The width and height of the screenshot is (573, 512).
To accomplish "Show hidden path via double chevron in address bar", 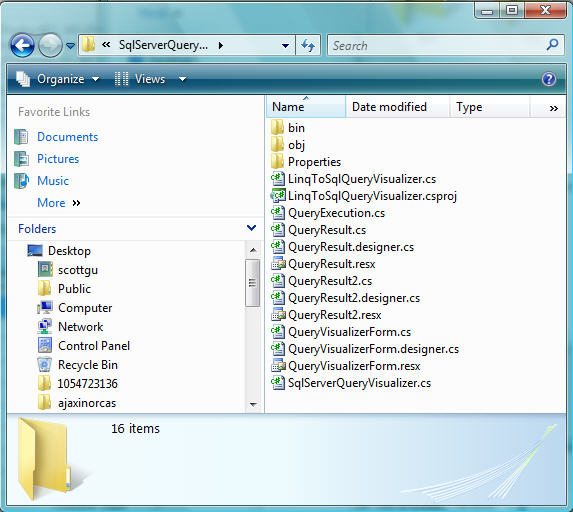I will click(x=106, y=45).
